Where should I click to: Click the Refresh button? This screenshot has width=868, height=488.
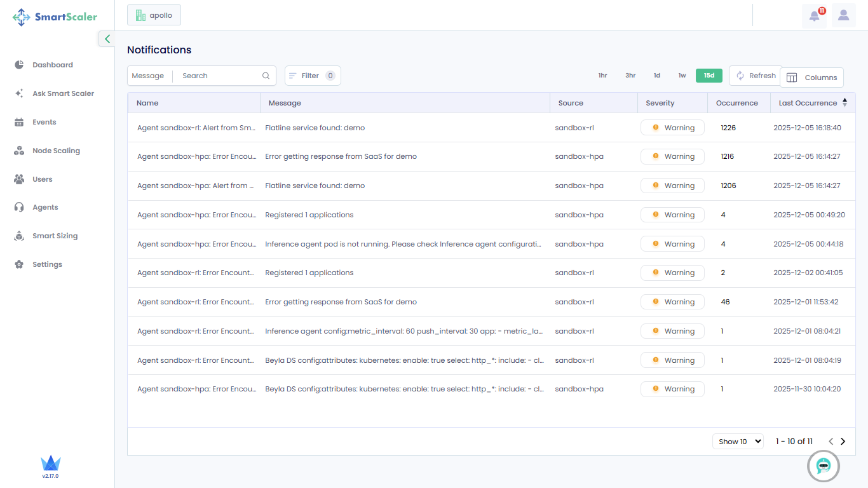[755, 76]
